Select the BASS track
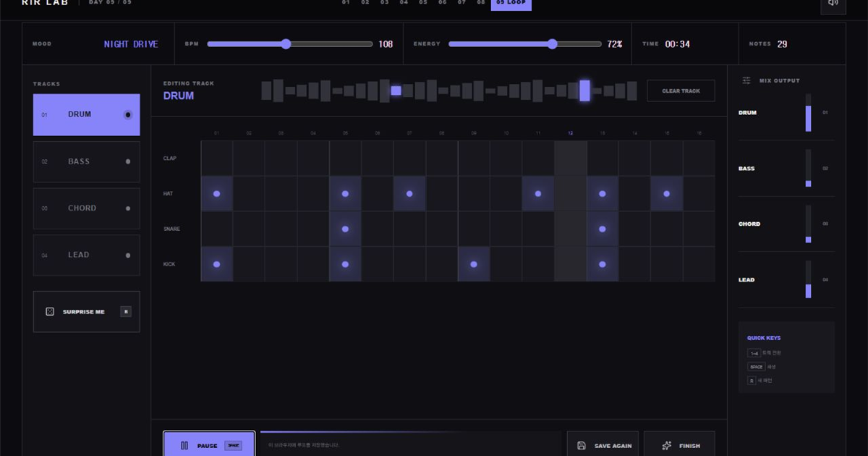 click(x=87, y=161)
